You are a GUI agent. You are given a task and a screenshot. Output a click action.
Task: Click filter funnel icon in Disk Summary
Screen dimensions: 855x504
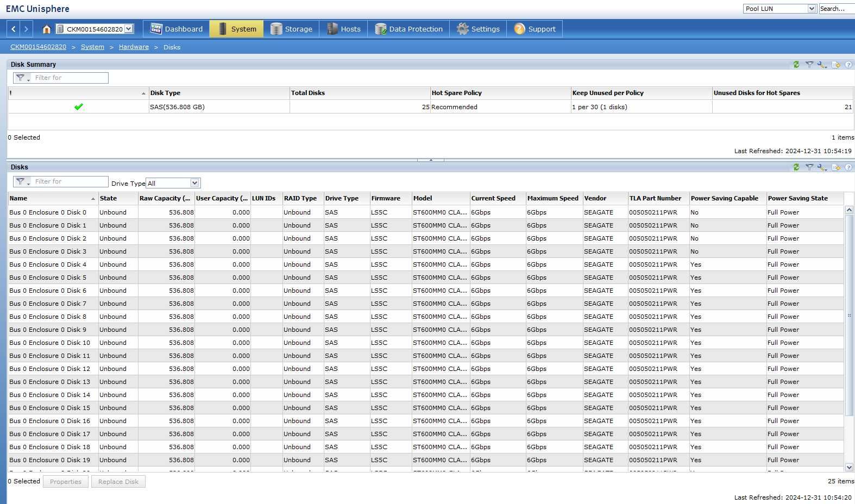click(x=22, y=78)
